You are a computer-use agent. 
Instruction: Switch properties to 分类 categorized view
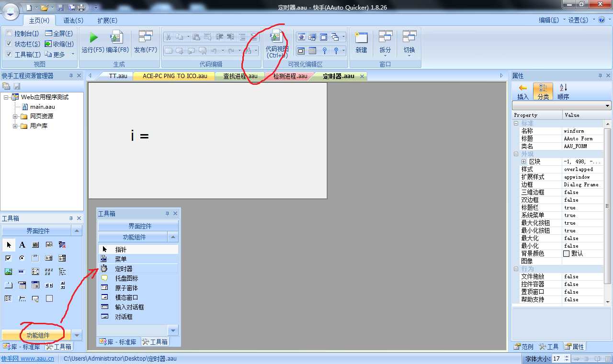pos(543,91)
